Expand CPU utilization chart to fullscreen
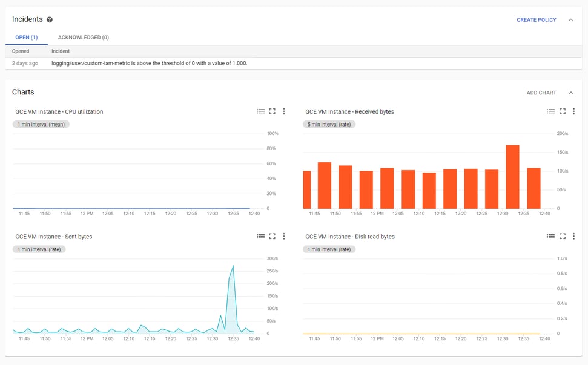 coord(273,111)
